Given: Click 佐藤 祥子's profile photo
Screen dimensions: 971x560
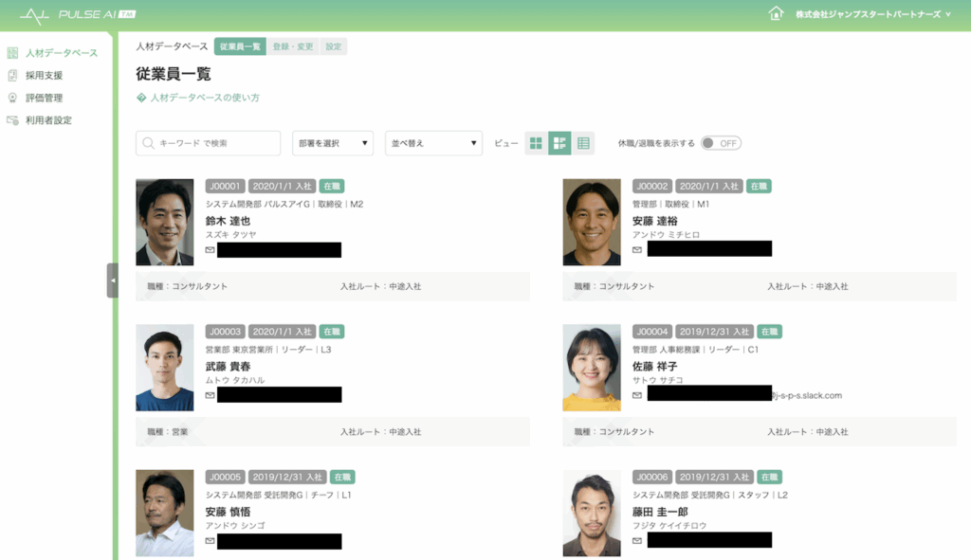Looking at the screenshot, I should [592, 368].
